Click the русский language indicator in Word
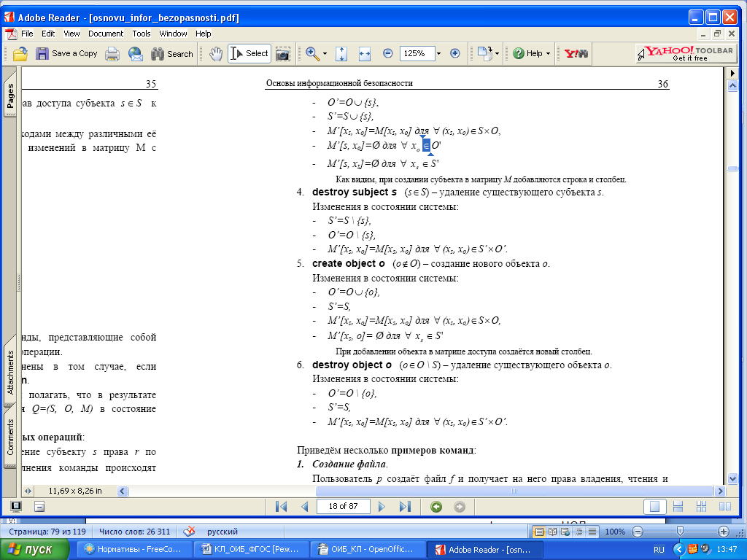This screenshot has height=560, width=747. [222, 532]
